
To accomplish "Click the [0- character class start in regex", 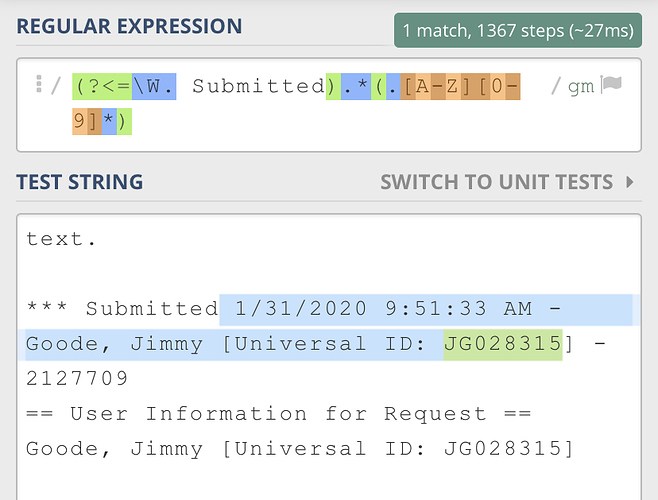I will coord(499,86).
